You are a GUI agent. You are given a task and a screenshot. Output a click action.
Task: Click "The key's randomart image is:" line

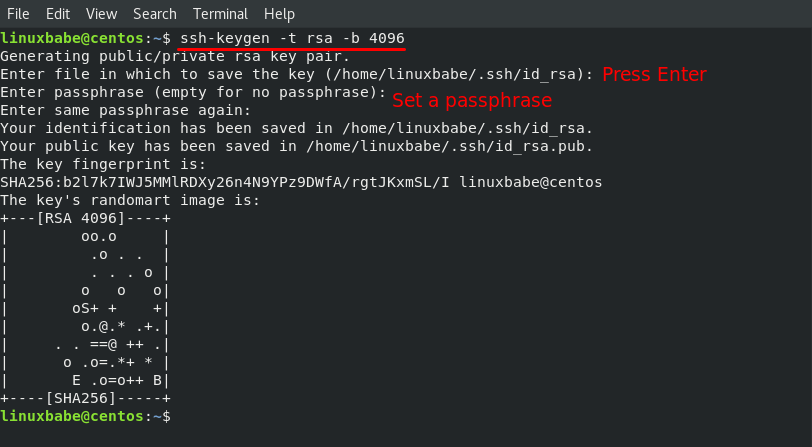tap(130, 200)
